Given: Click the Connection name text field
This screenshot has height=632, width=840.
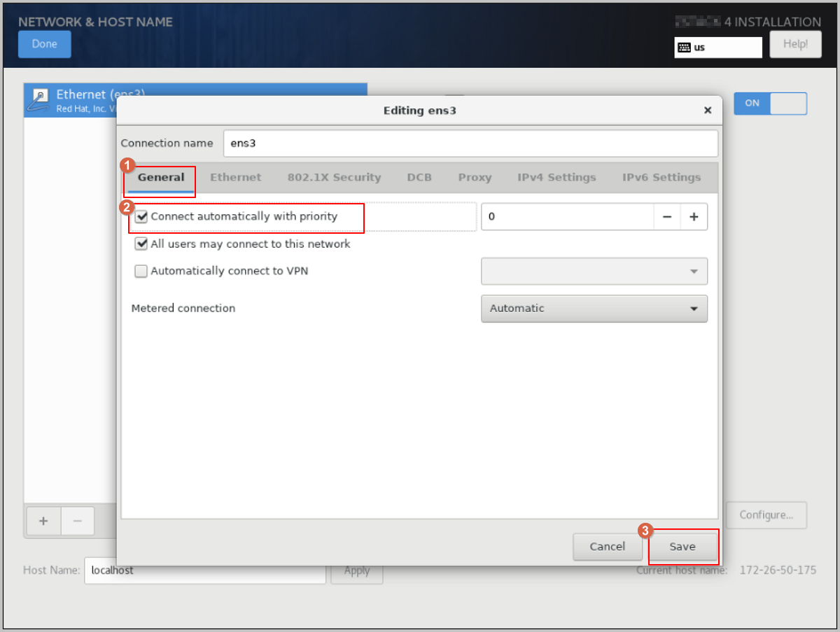Looking at the screenshot, I should (x=470, y=143).
